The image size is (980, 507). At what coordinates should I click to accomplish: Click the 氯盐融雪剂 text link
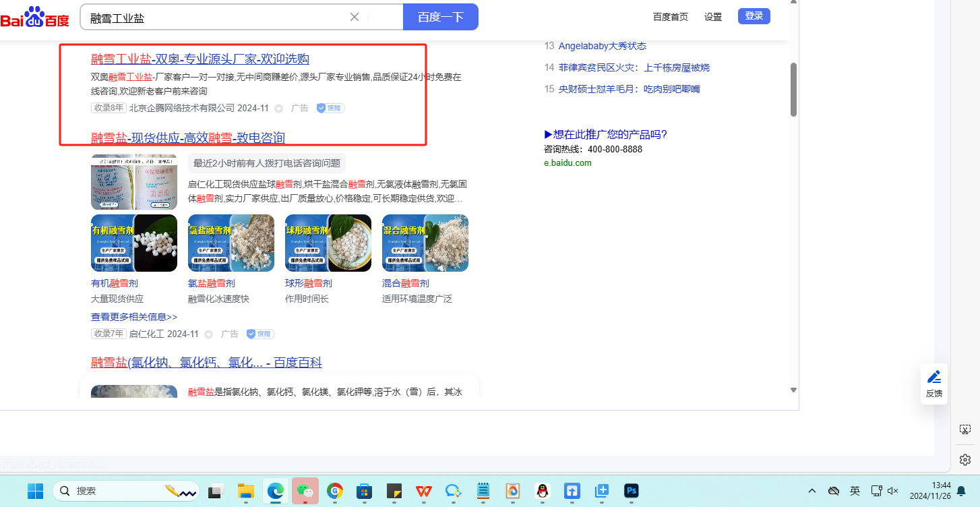click(x=212, y=283)
